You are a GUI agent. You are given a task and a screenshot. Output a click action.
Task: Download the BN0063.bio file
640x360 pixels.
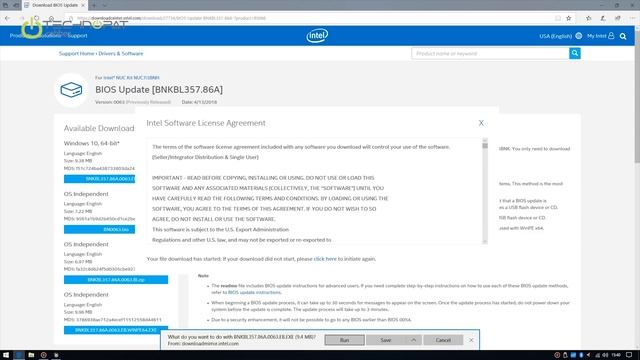(99, 229)
